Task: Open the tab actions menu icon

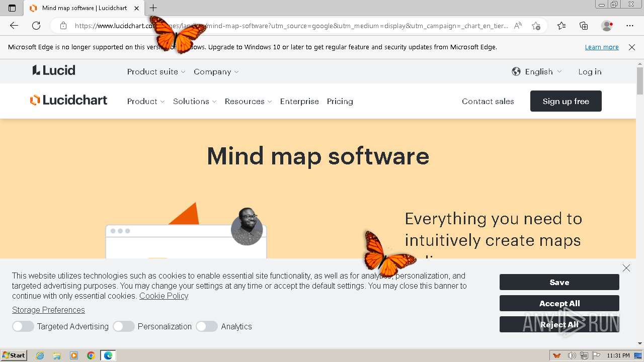Action: point(12,8)
